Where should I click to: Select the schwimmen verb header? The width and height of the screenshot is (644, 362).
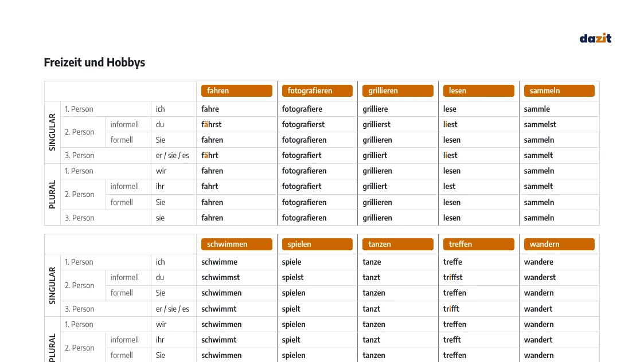click(237, 244)
